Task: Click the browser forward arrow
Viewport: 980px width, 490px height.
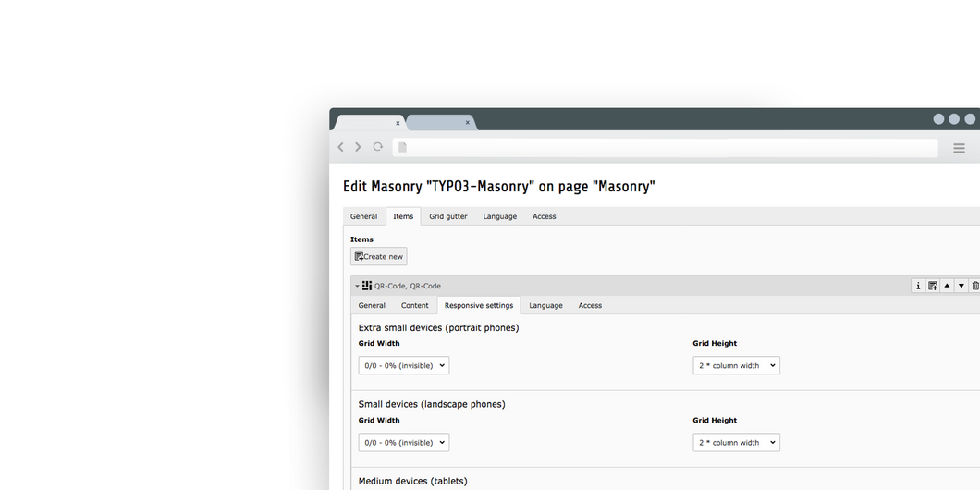Action: click(358, 147)
